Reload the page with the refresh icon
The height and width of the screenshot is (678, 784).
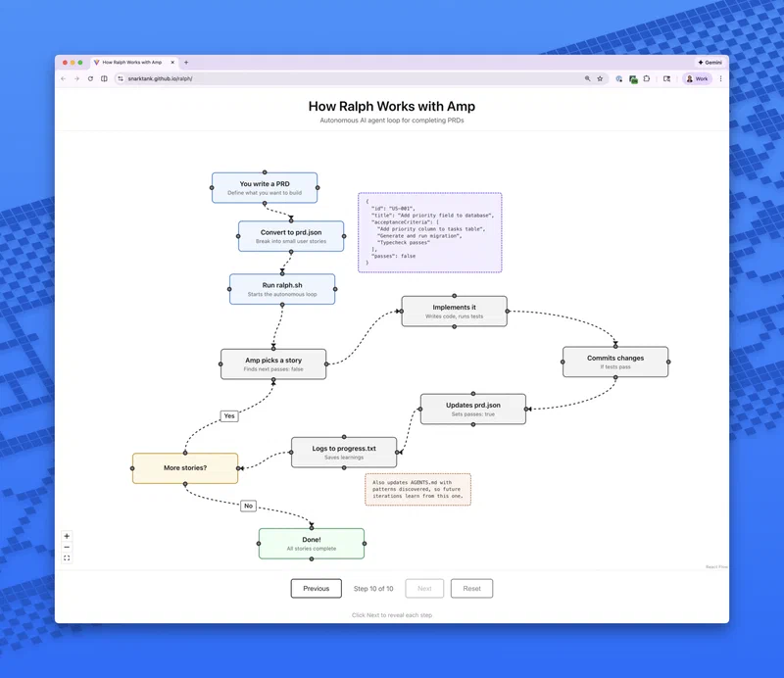tap(91, 78)
